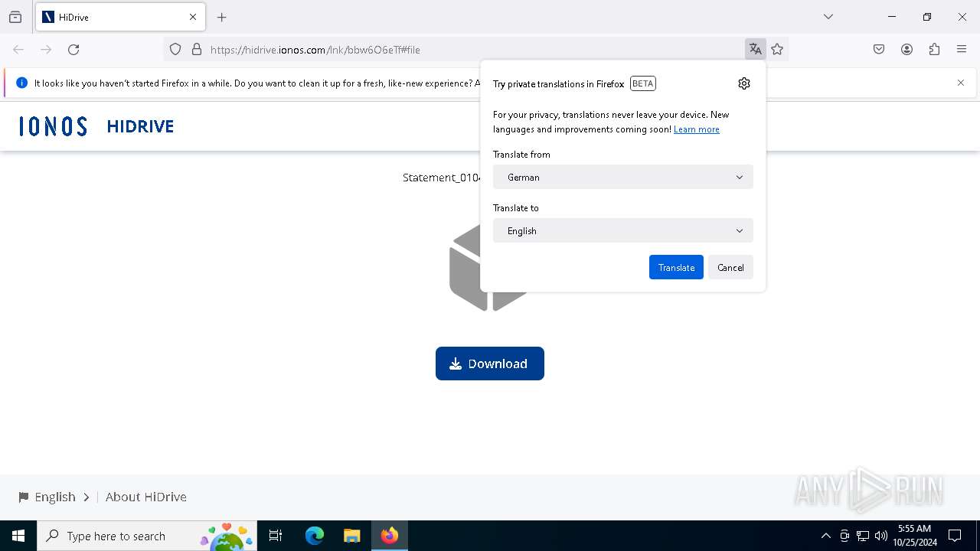Open the Windows Start menu
This screenshot has width=980, height=551.
(18, 536)
